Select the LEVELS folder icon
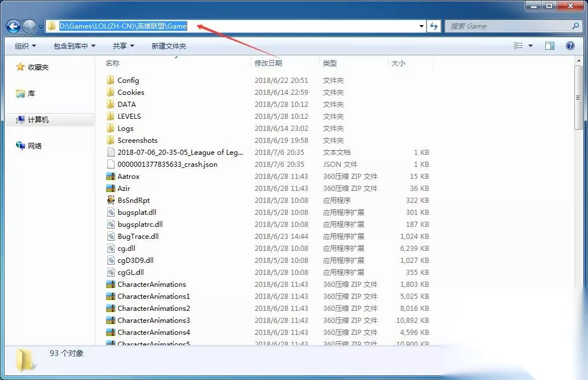Screen dimensions: 588x380 [x=111, y=116]
